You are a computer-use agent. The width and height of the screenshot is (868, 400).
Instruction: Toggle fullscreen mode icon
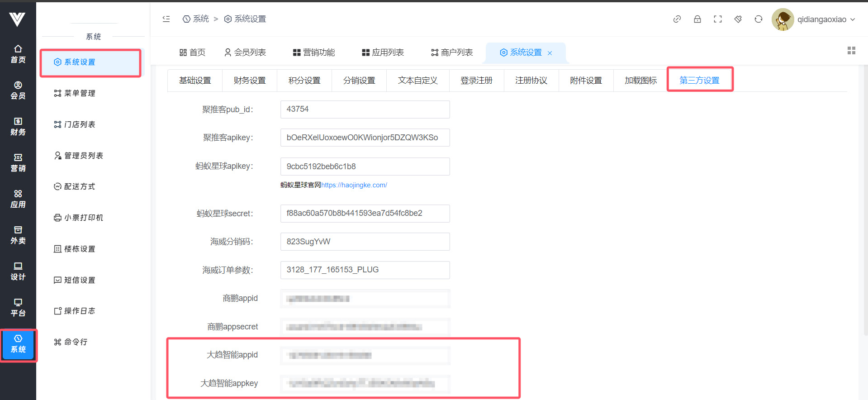click(x=717, y=19)
